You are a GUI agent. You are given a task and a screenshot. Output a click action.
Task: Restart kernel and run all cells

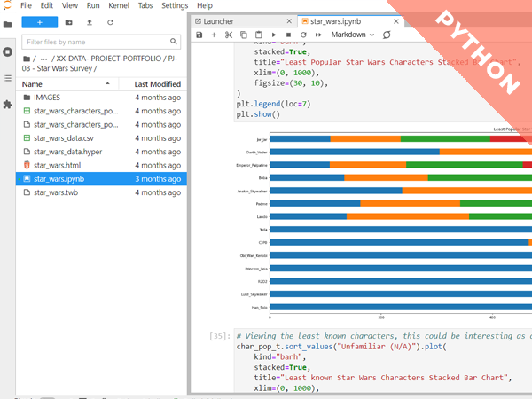click(x=318, y=35)
